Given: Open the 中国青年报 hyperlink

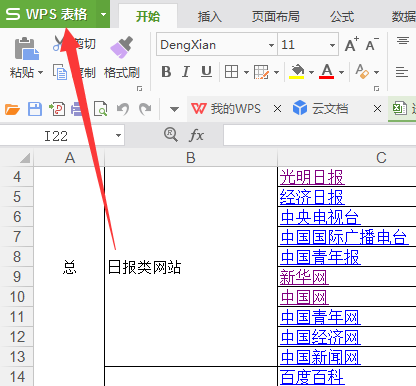Looking at the screenshot, I should tap(320, 257).
